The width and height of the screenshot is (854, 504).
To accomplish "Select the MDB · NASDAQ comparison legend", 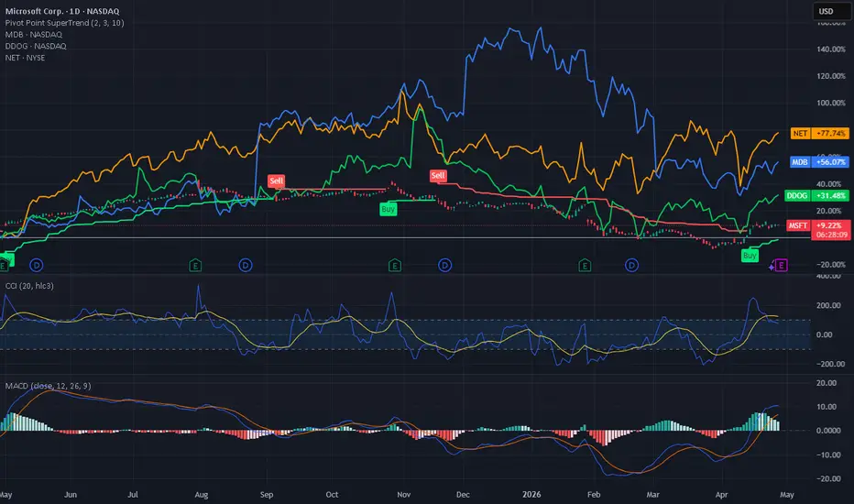I will click(x=33, y=34).
